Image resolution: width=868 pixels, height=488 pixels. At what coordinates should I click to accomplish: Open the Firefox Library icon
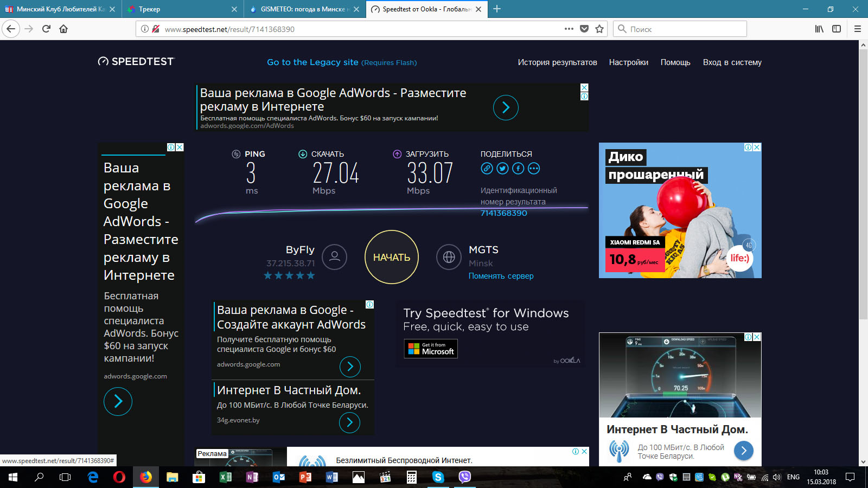coord(819,29)
